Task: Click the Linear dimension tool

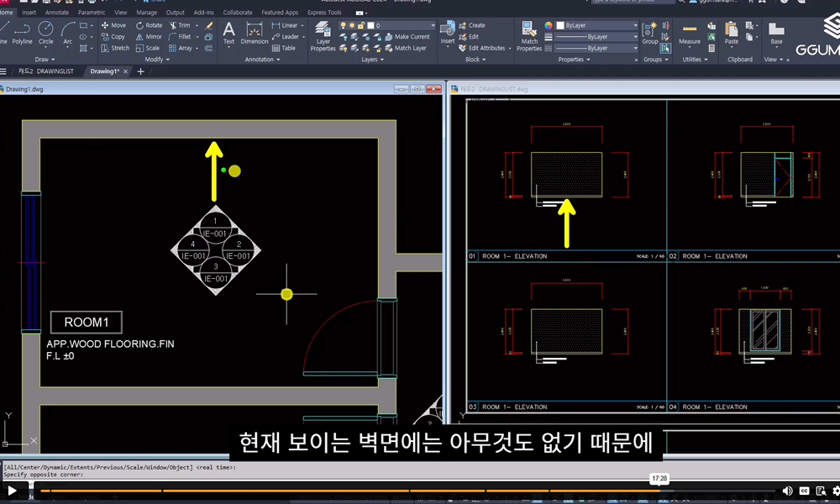Action: coord(285,25)
